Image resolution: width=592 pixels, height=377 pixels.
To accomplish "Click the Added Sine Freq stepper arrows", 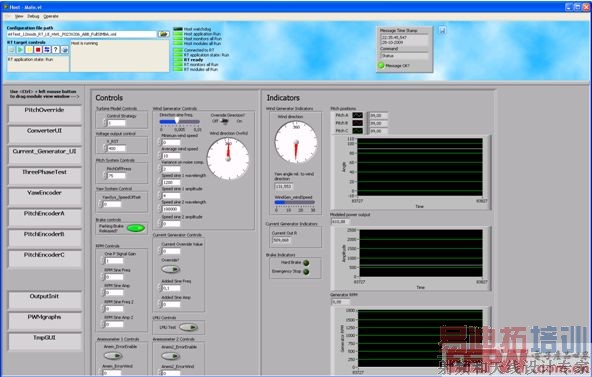I will [159, 288].
